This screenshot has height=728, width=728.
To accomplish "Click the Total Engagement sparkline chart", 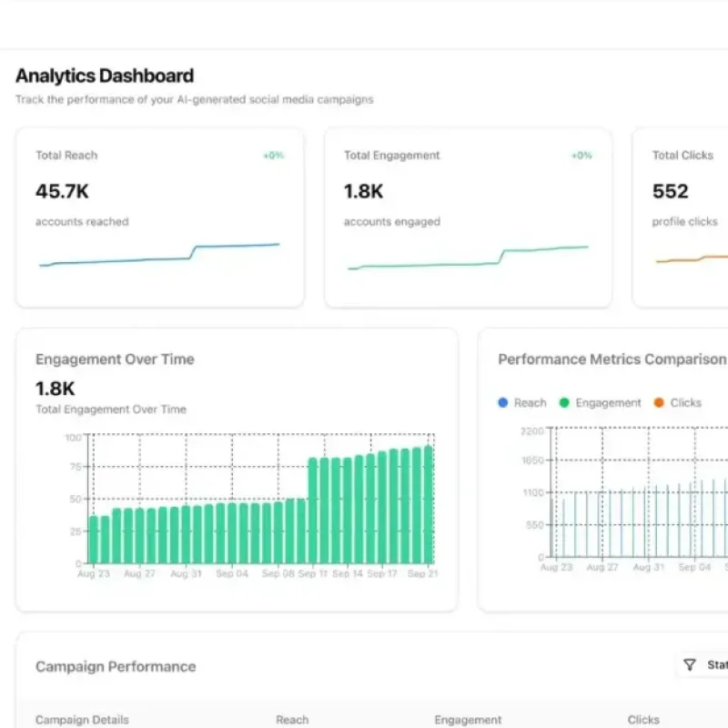I will [x=468, y=258].
